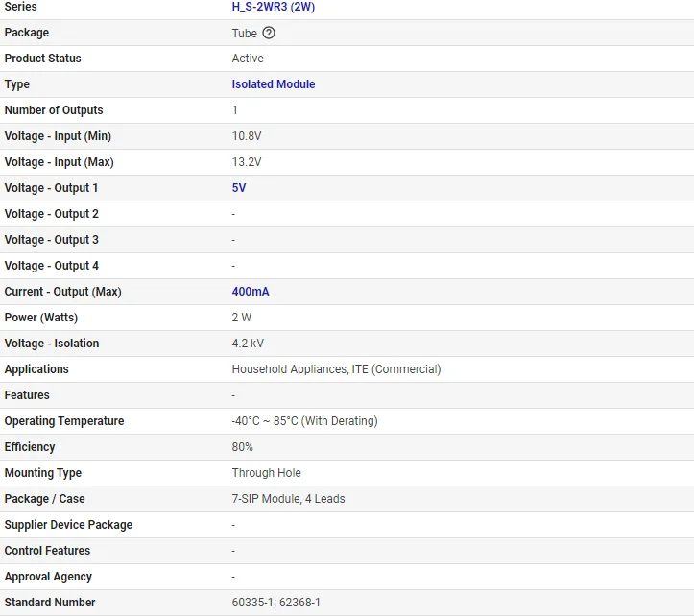Click the 'Voltage - Isolation' label

coord(52,344)
